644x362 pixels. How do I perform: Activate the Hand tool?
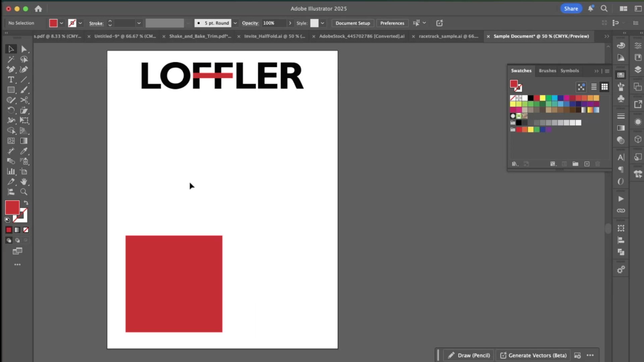pos(24,182)
